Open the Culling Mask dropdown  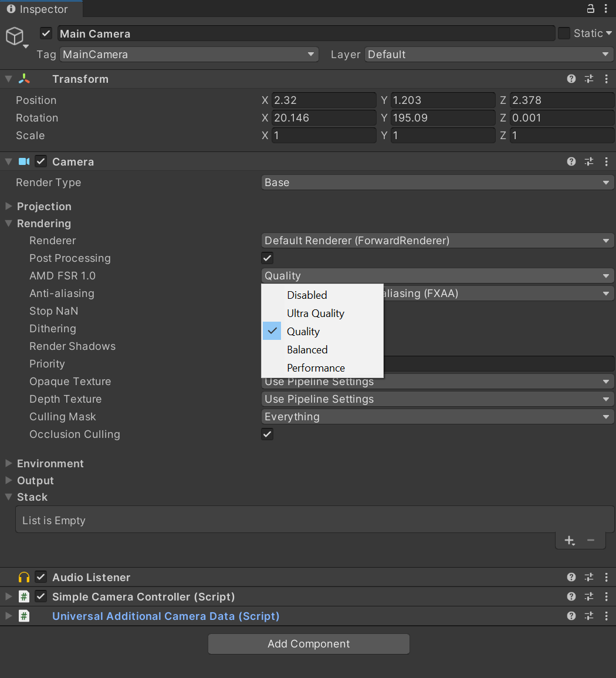click(x=437, y=417)
